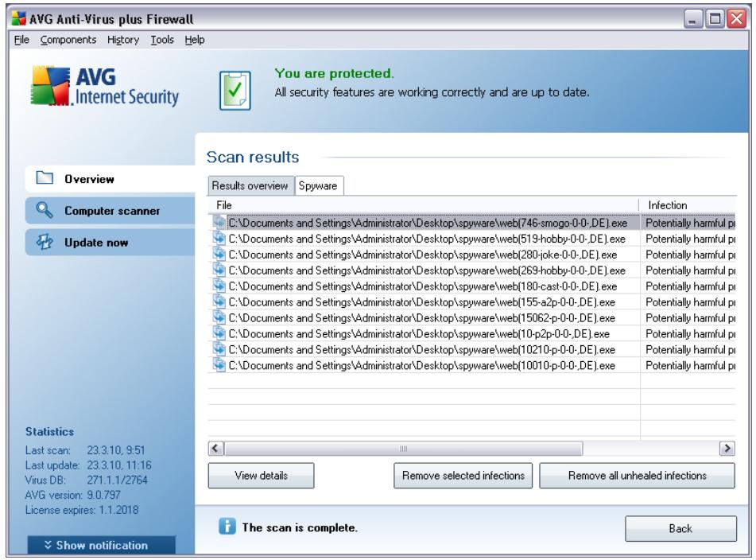
Task: Click 'The scan is complete.' message
Action: pos(300,527)
